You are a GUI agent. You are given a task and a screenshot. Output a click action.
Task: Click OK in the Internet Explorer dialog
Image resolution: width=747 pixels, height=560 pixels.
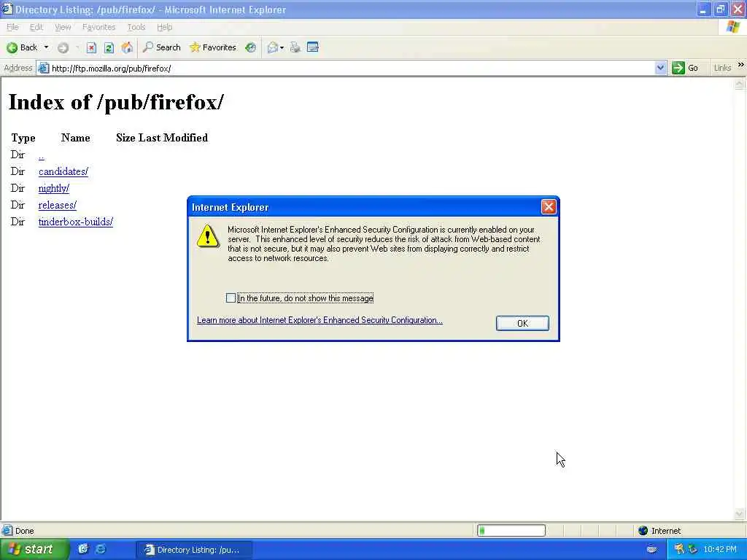pos(522,323)
